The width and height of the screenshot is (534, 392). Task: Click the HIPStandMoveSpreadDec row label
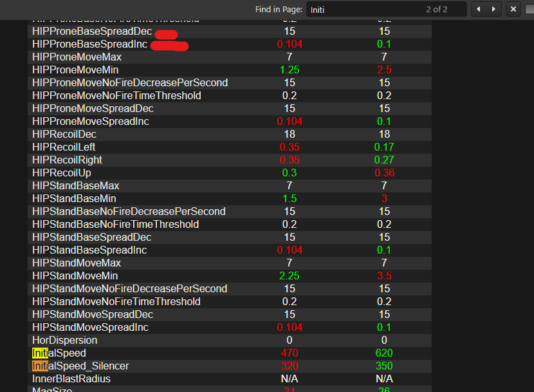click(93, 314)
